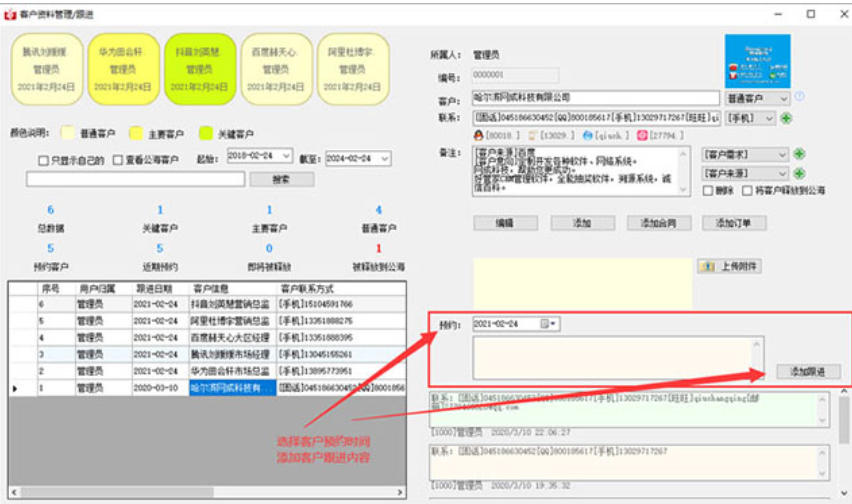This screenshot has width=852, height=504.
Task: Enable the 只显示自己的 checkbox
Action: (x=43, y=159)
